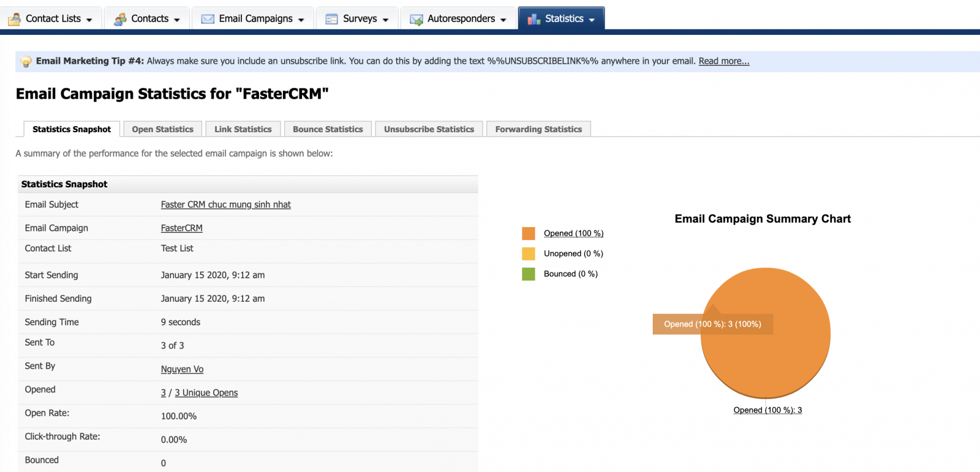Click the Autoresponders mail icon
This screenshot has height=472, width=980.
click(416, 20)
